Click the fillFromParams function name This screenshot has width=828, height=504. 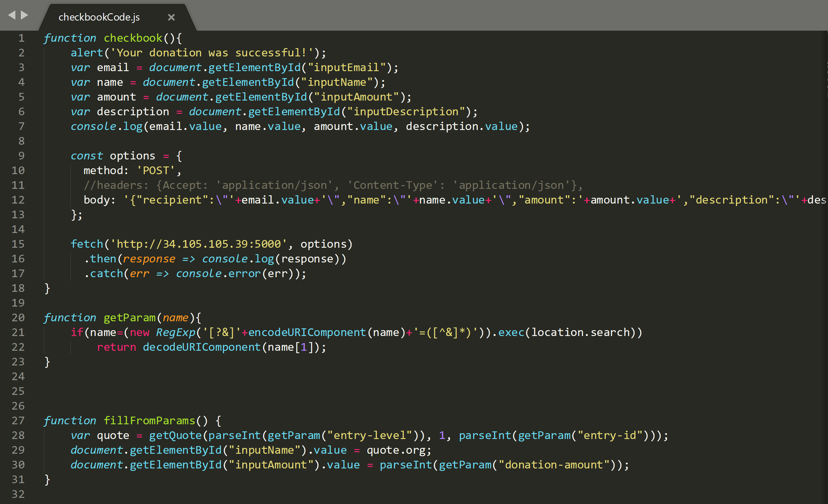[x=149, y=421]
